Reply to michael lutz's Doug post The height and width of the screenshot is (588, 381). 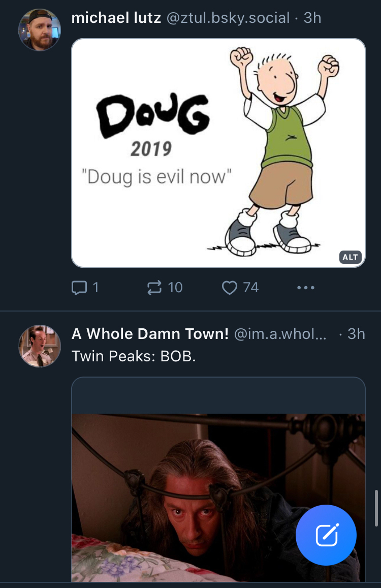[80, 288]
